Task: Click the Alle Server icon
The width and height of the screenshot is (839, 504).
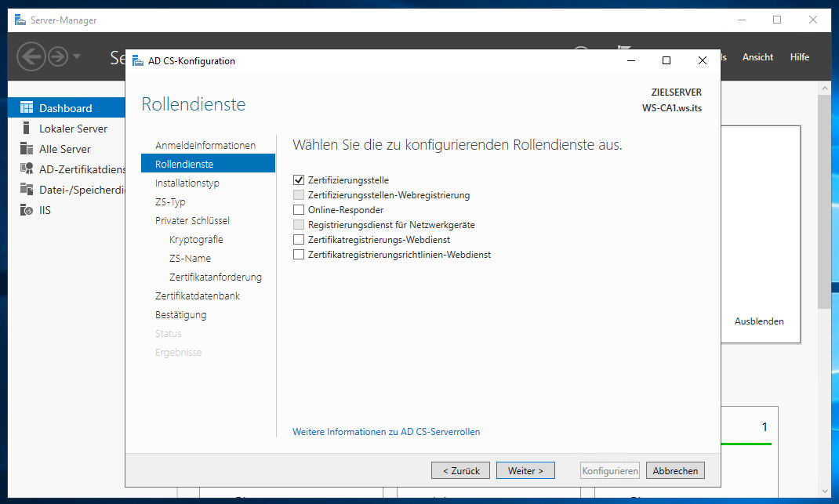Action: pyautogui.click(x=26, y=148)
